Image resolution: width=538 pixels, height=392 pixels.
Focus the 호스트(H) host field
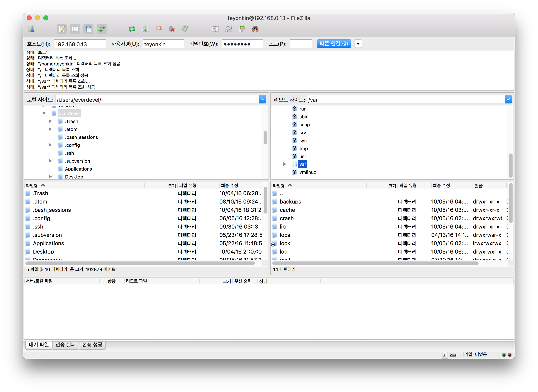click(80, 44)
